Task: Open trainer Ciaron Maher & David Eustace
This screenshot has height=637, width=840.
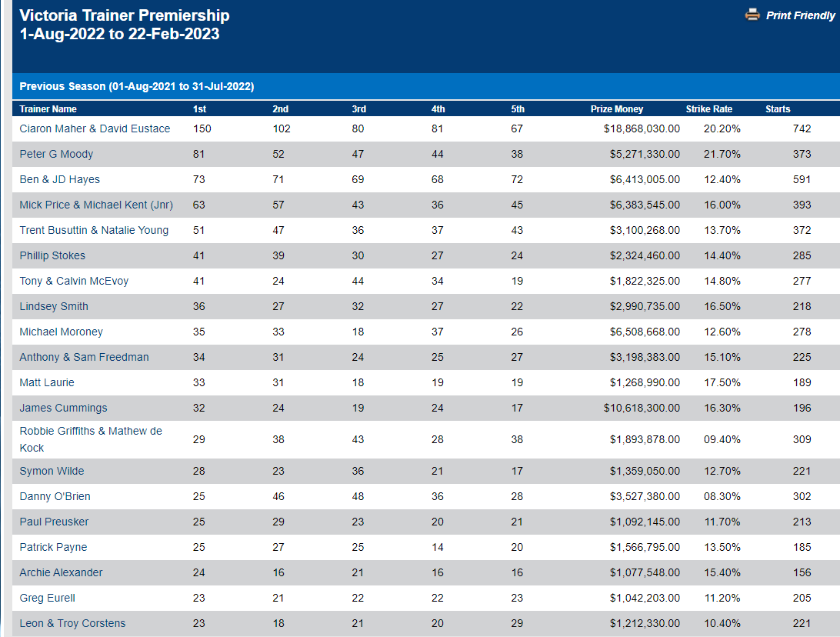Action: [95, 128]
